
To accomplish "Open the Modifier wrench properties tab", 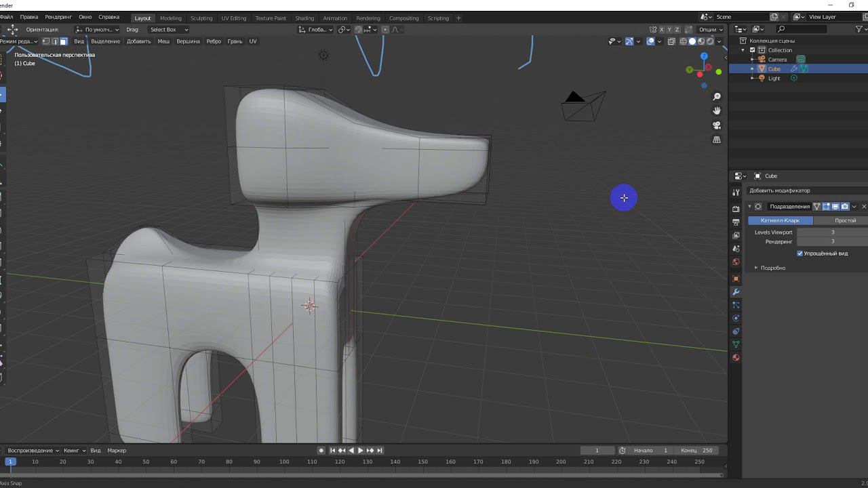I will click(x=736, y=291).
